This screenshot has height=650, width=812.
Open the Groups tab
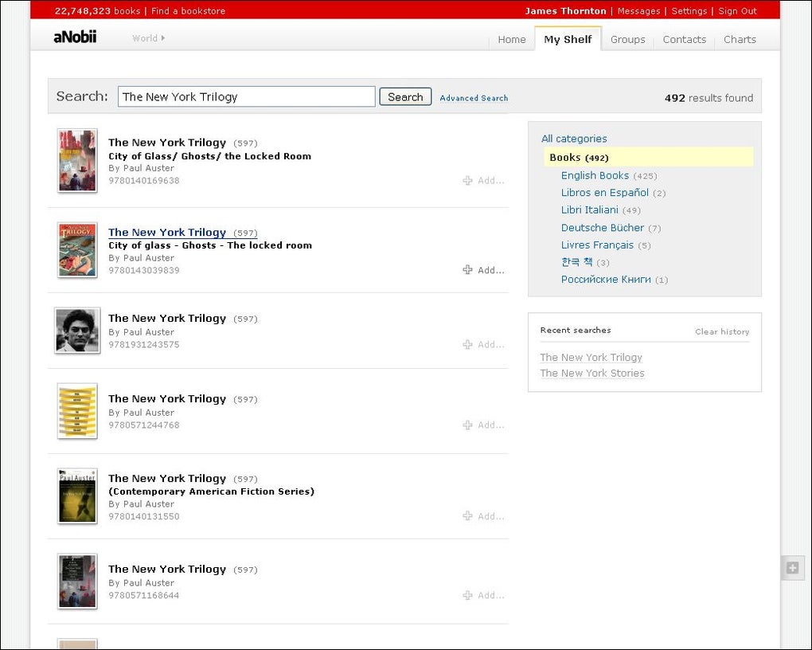pos(627,39)
